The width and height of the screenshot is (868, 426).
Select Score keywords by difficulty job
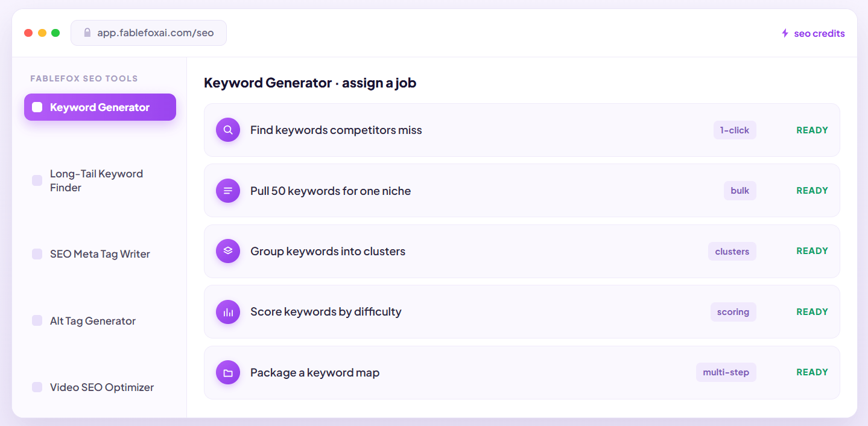coord(522,312)
